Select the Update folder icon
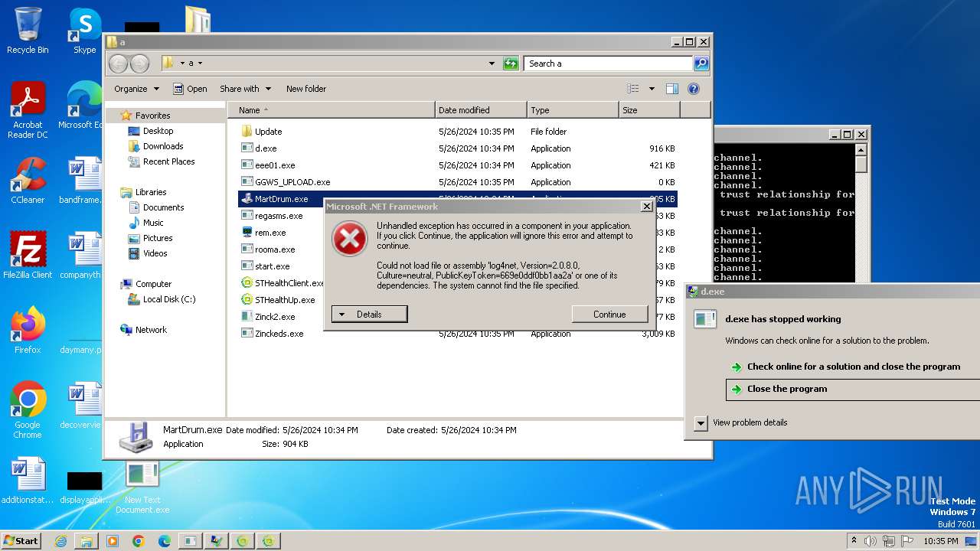The image size is (980, 551). tap(247, 132)
